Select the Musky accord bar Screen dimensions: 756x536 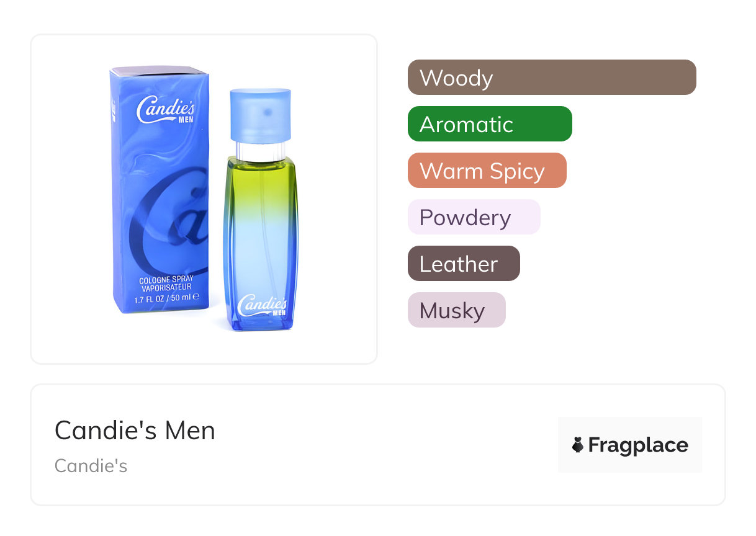click(x=456, y=310)
